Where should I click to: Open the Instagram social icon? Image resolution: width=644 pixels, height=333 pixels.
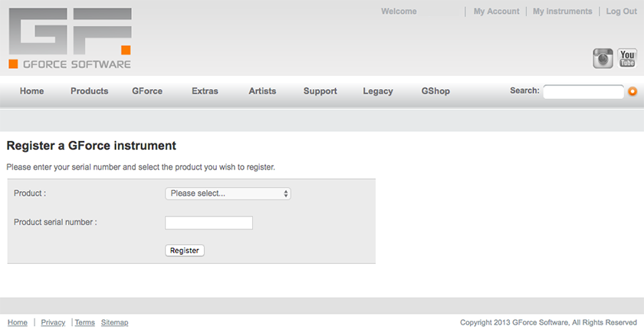[603, 58]
